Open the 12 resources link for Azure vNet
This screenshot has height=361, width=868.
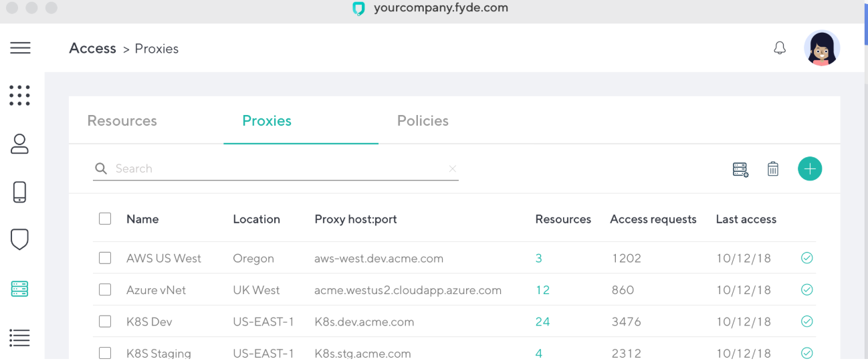(x=542, y=290)
